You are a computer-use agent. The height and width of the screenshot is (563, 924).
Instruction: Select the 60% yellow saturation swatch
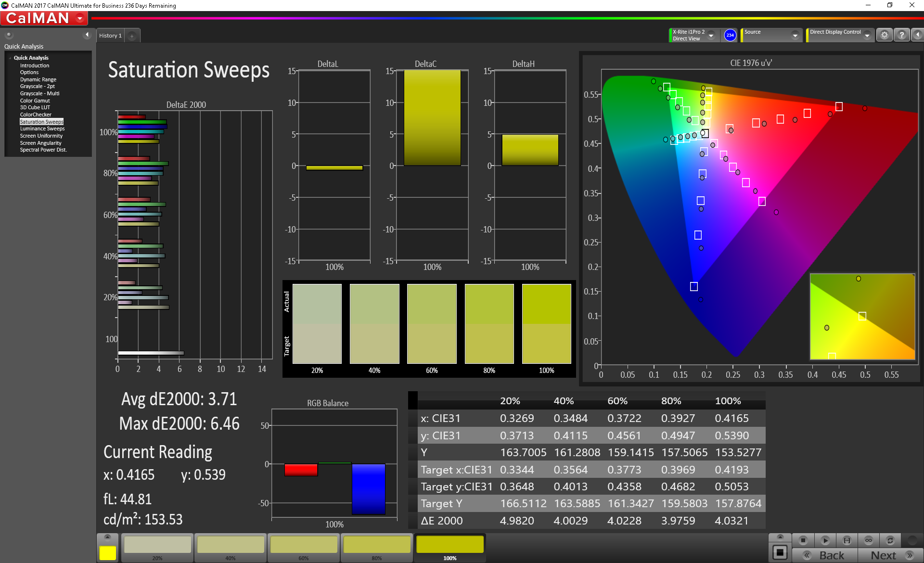(x=304, y=546)
